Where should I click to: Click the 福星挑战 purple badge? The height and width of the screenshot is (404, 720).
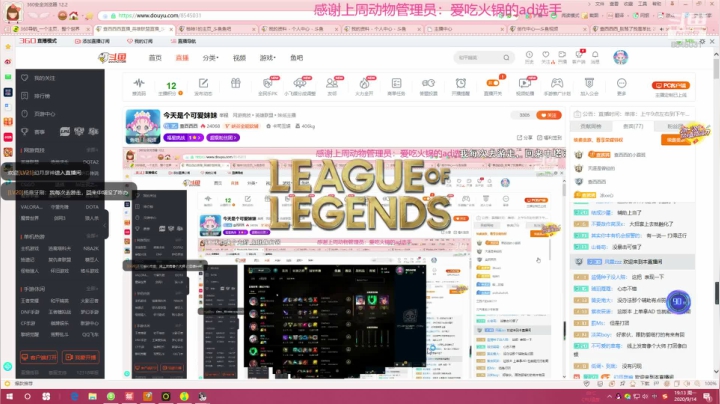click(183, 137)
